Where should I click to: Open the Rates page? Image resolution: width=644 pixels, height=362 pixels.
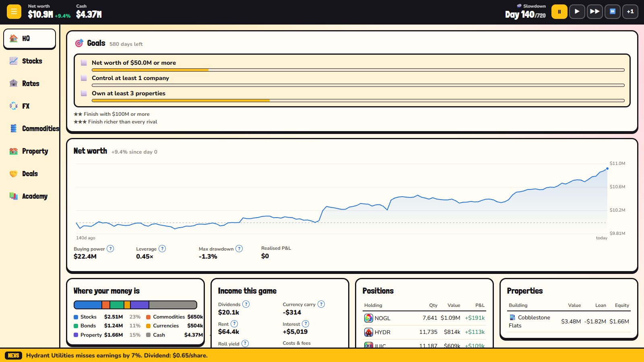[29, 84]
